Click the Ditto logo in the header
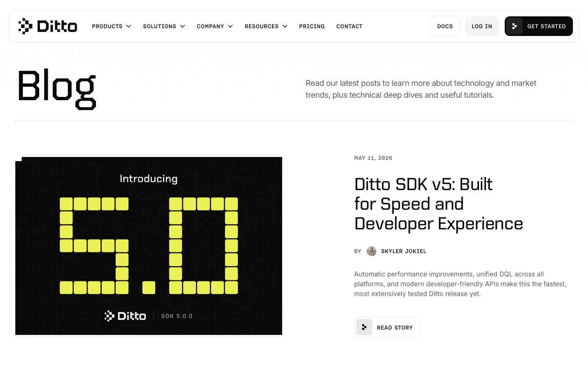 tap(48, 26)
